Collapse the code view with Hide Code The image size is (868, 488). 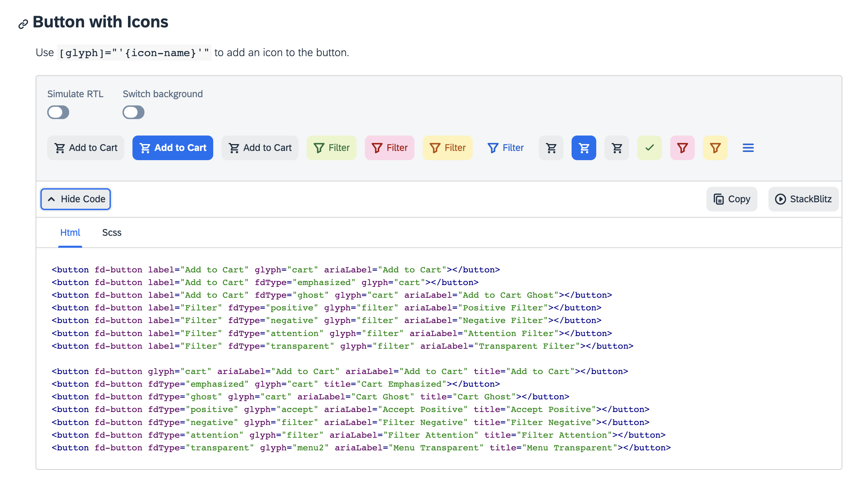75,199
